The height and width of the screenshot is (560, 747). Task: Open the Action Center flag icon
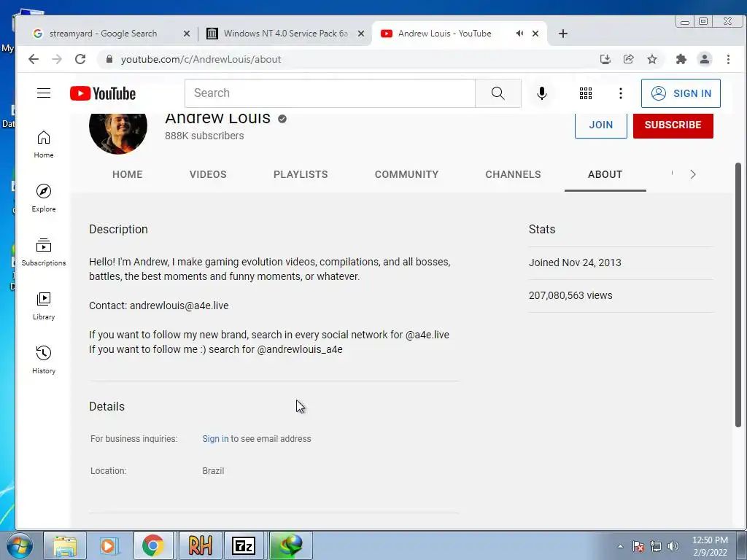click(x=638, y=546)
